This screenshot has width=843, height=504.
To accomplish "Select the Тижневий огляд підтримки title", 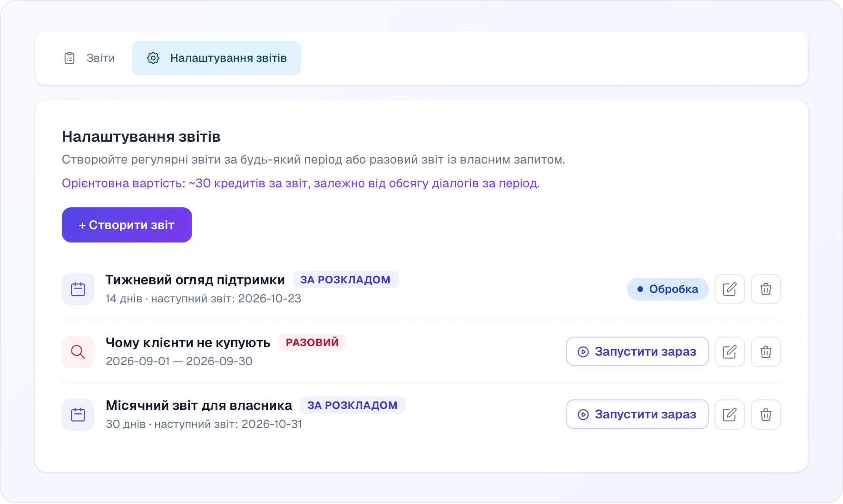I will 195,280.
